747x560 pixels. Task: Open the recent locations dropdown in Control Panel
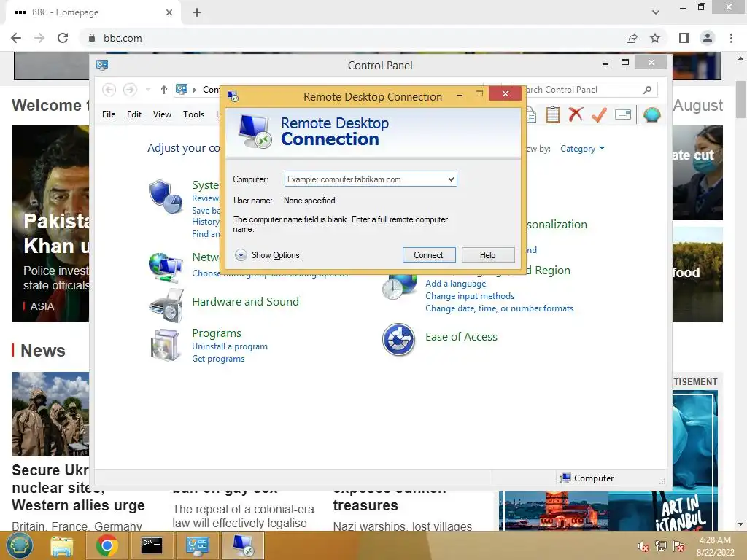(148, 90)
